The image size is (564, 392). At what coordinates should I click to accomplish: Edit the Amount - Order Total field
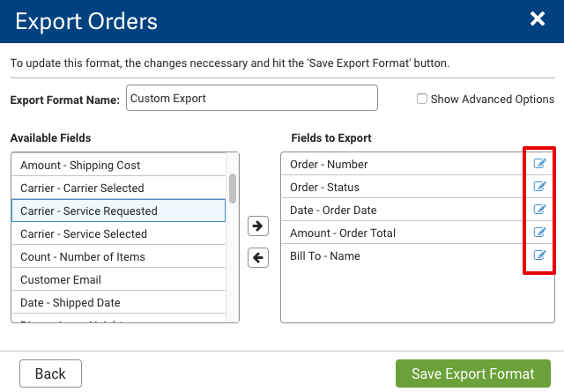pos(540,233)
